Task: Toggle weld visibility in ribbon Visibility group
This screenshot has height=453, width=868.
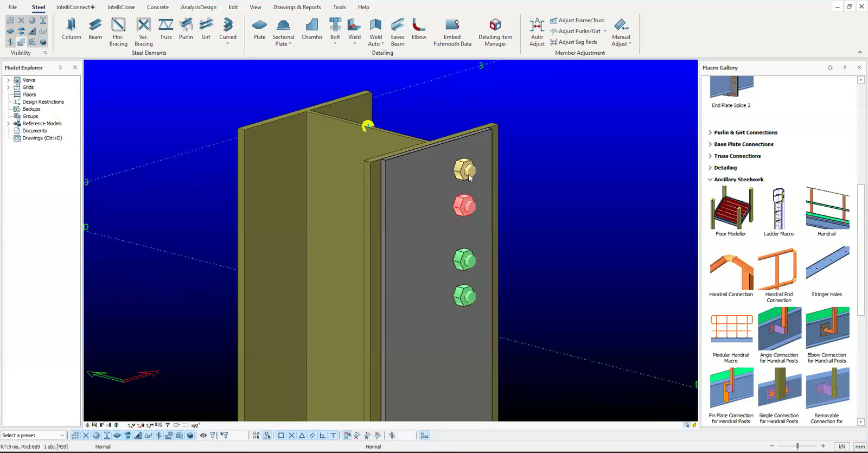Action: pos(32,31)
